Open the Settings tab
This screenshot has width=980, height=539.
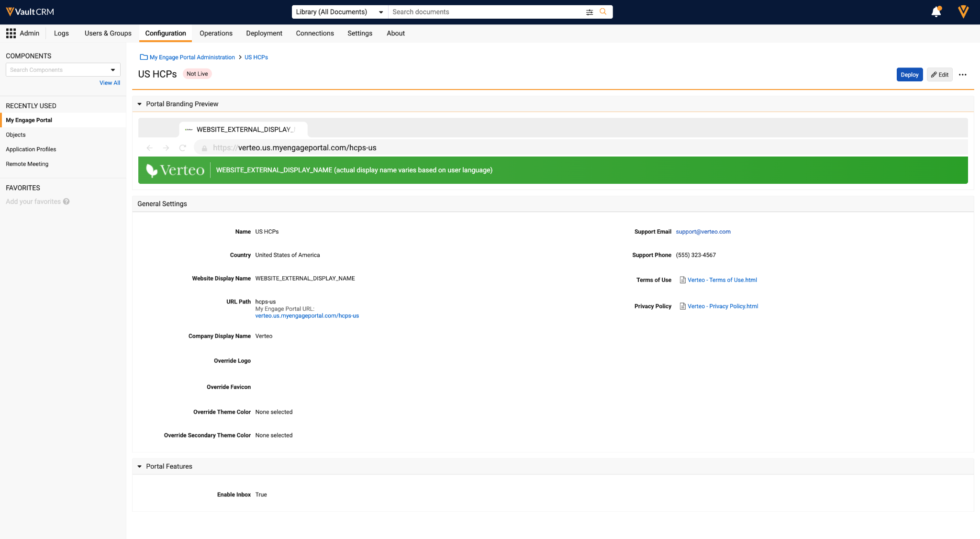coord(360,33)
